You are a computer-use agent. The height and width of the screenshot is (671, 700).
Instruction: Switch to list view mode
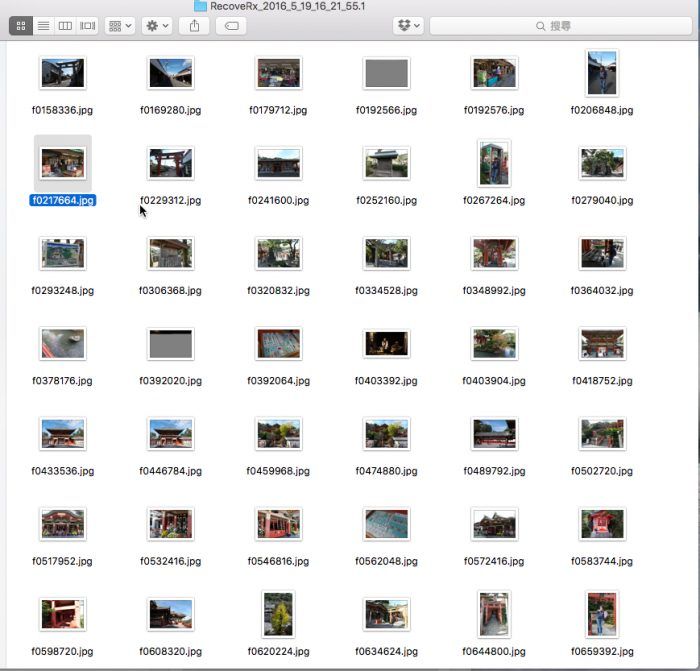pos(43,26)
